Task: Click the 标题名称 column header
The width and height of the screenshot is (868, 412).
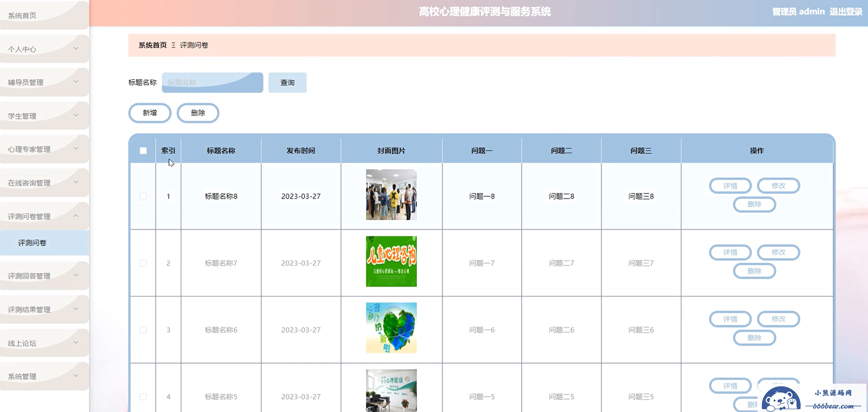Action: pyautogui.click(x=221, y=151)
